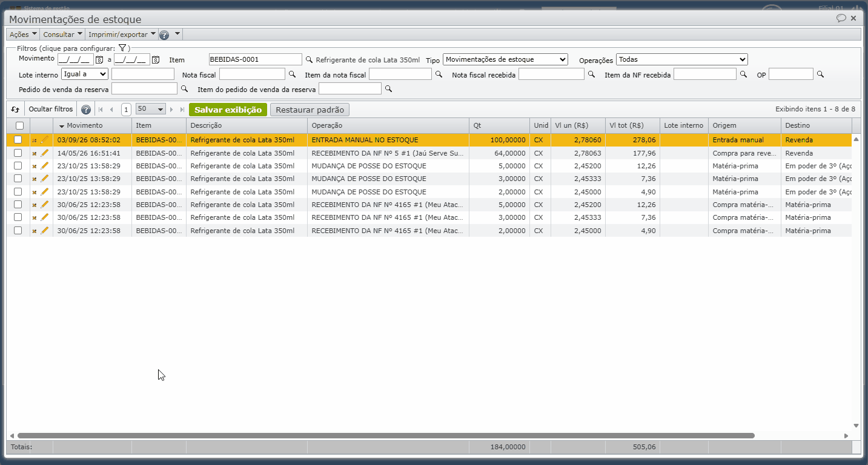Open help icon in top toolbar
Screen dimensions: 868x465
point(164,35)
